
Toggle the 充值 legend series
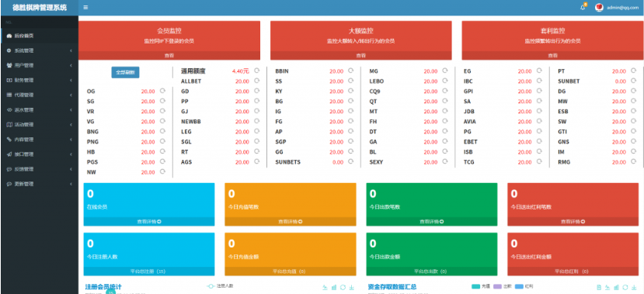[481, 285]
